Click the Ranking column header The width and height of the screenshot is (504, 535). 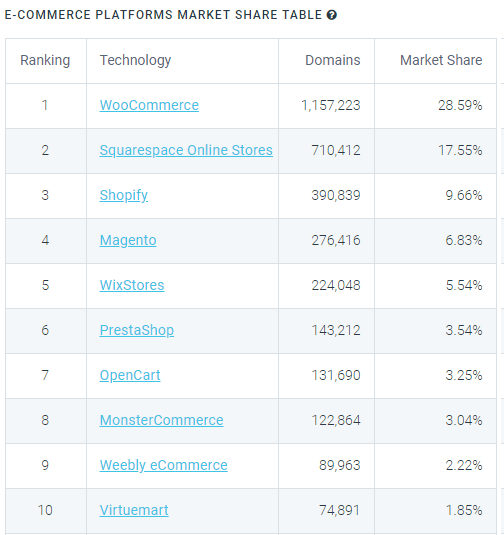[45, 60]
